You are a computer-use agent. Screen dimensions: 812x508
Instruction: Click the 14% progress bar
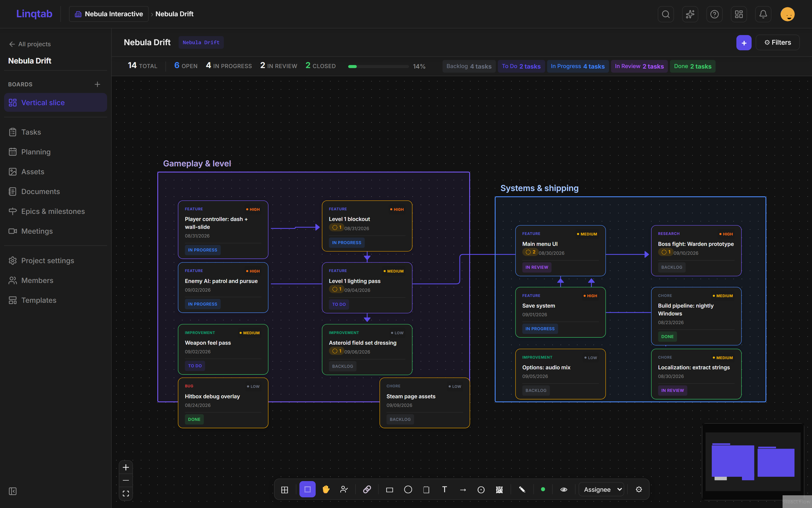pos(378,67)
